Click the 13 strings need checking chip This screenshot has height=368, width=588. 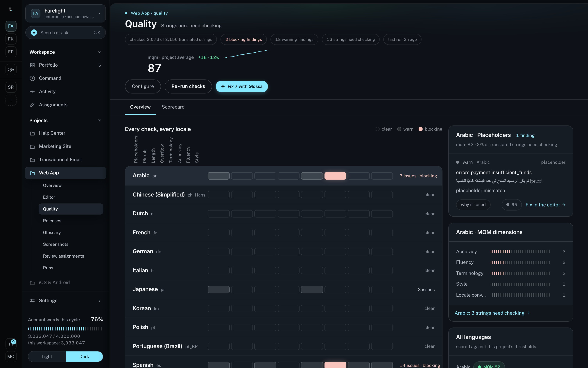click(x=351, y=39)
